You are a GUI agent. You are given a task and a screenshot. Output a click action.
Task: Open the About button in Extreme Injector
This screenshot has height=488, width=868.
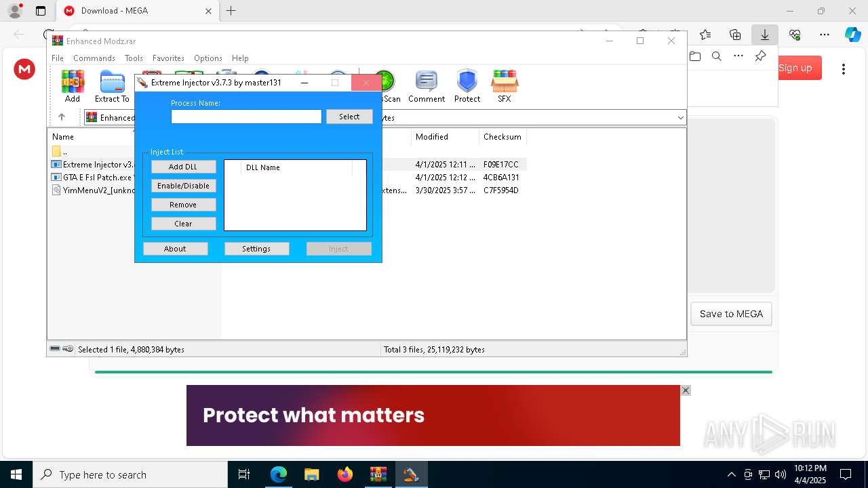(x=175, y=249)
